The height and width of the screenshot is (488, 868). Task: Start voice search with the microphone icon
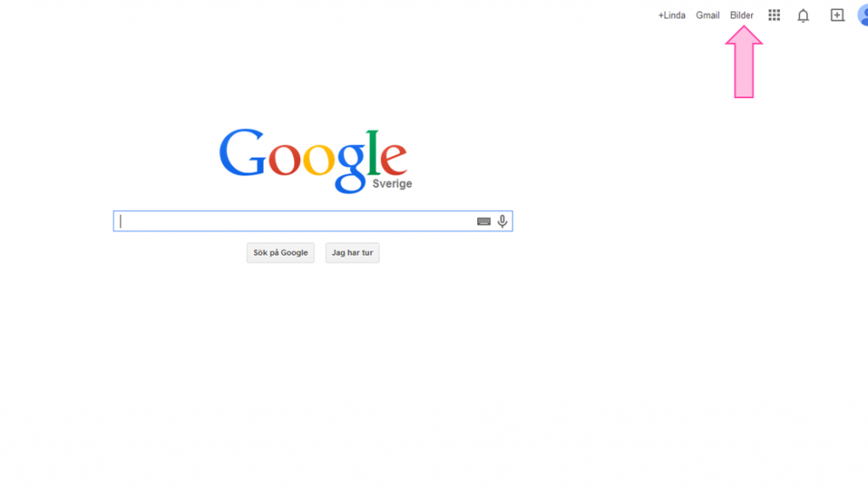pos(502,221)
